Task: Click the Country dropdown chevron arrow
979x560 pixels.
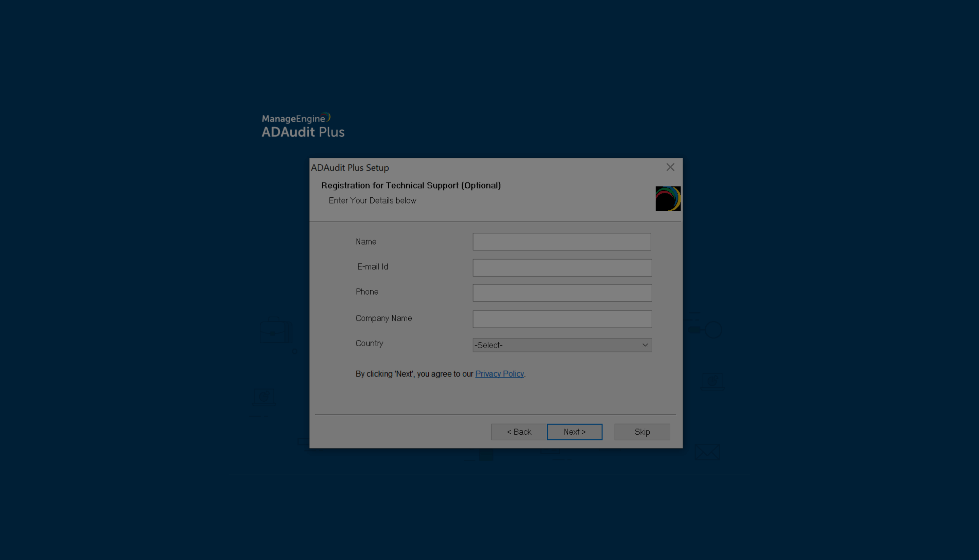Action: click(x=645, y=345)
